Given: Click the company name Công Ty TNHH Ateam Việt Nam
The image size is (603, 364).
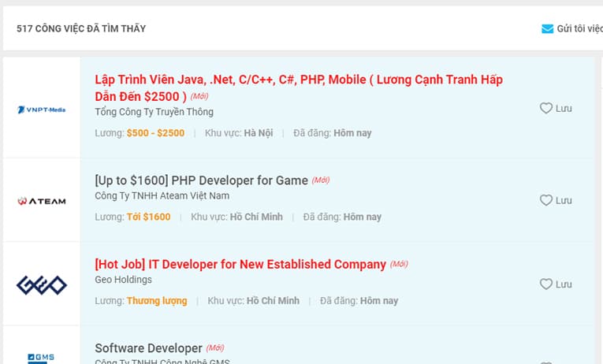Looking at the screenshot, I should tap(162, 195).
